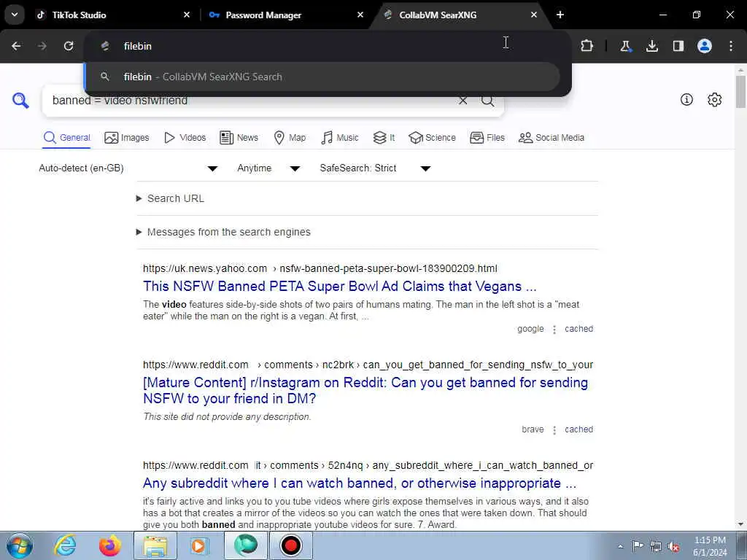747x560 pixels.
Task: Open the Chrome Labs flask icon
Action: (625, 46)
